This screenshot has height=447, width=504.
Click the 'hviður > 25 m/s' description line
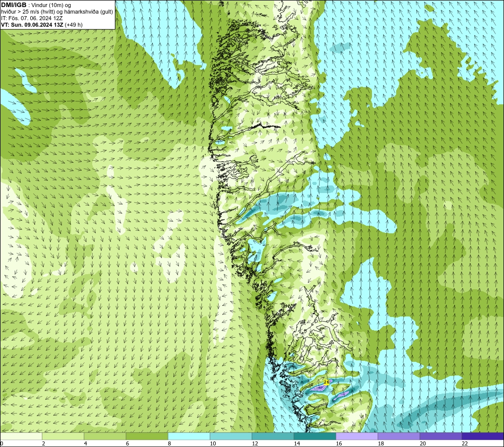pyautogui.click(x=57, y=12)
